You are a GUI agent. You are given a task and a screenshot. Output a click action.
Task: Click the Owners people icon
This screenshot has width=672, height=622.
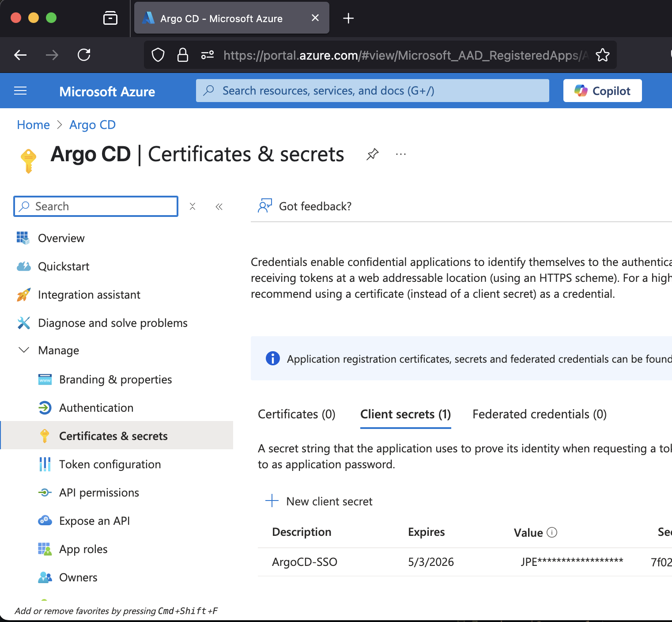pyautogui.click(x=45, y=577)
